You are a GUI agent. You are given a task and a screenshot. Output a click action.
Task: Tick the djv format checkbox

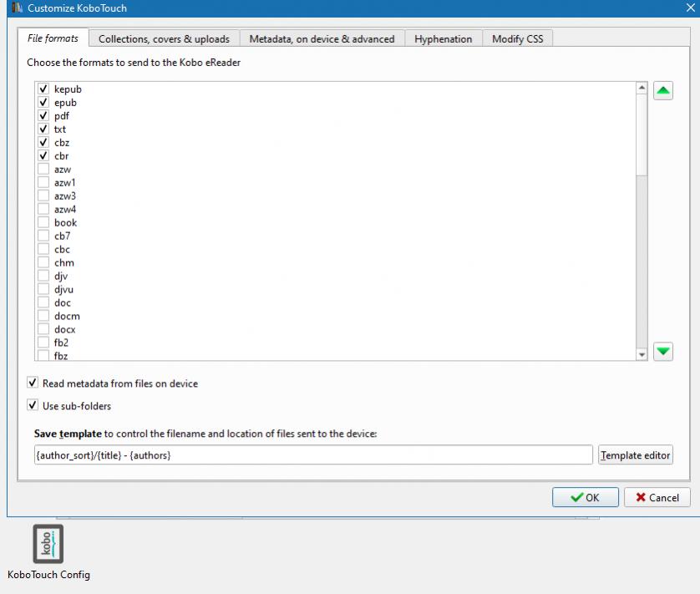point(43,276)
